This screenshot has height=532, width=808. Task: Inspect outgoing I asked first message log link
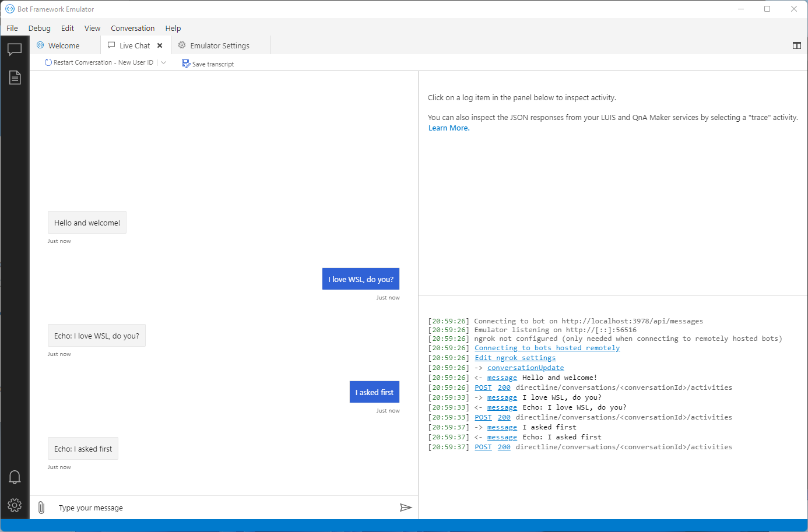(502, 427)
